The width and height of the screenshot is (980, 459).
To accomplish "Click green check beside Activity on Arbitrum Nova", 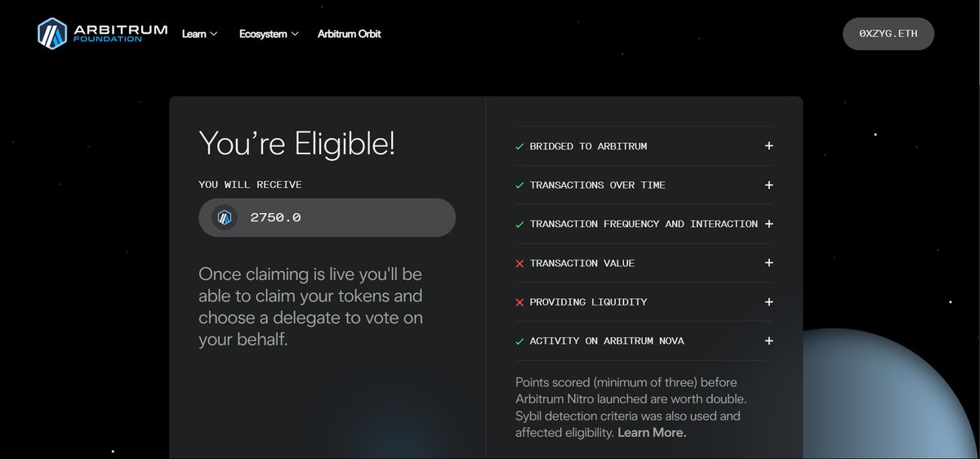I will (519, 341).
